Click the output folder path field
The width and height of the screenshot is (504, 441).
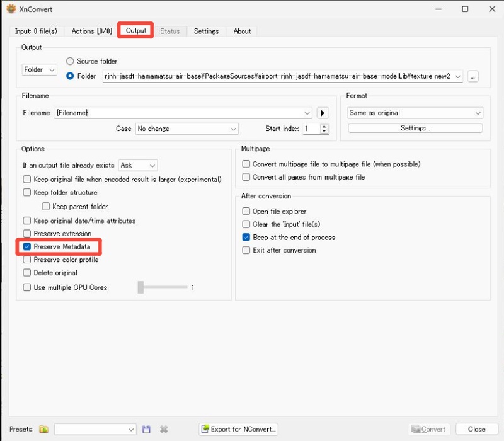point(278,76)
